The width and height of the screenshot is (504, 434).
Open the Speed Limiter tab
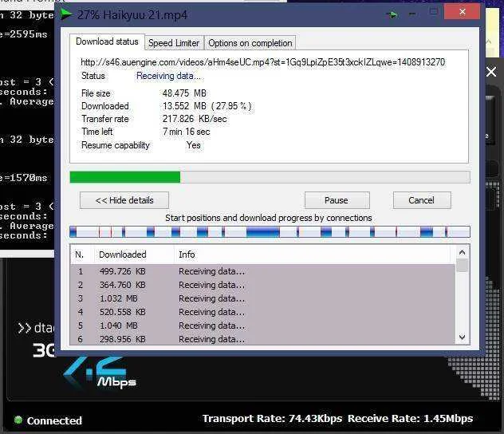pyautogui.click(x=174, y=43)
